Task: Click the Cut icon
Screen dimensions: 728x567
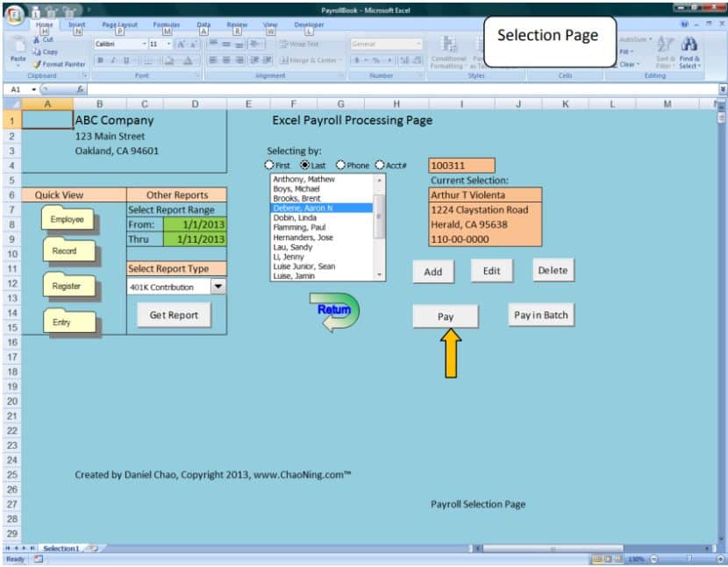Action: 37,41
